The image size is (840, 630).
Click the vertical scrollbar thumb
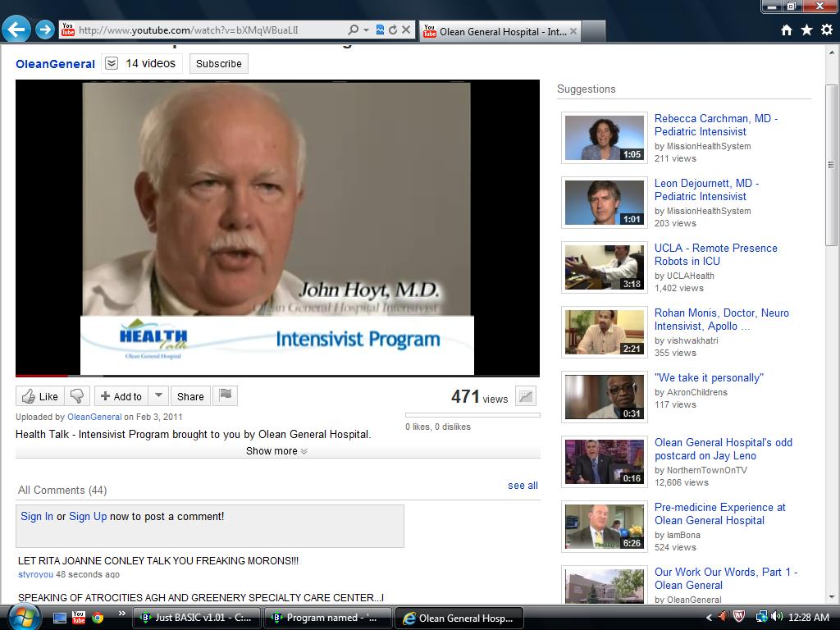click(x=832, y=164)
